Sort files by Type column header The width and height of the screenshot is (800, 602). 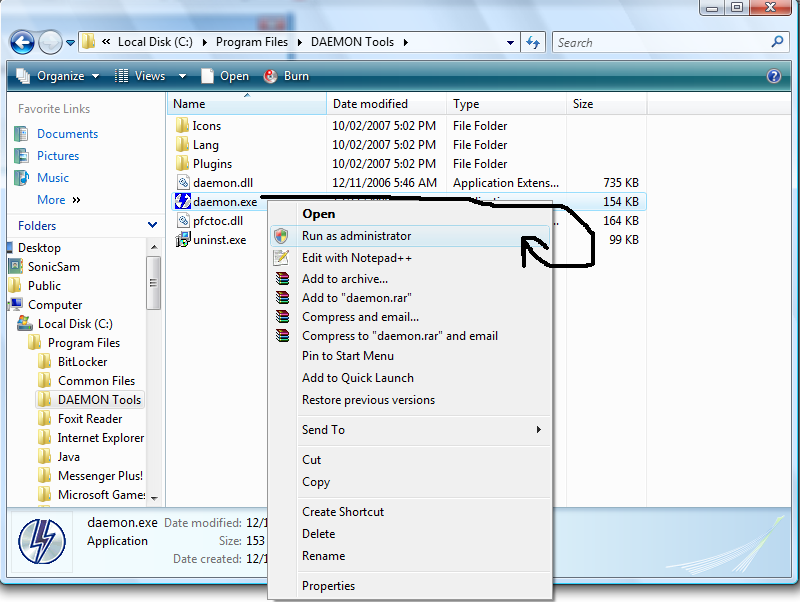point(506,104)
